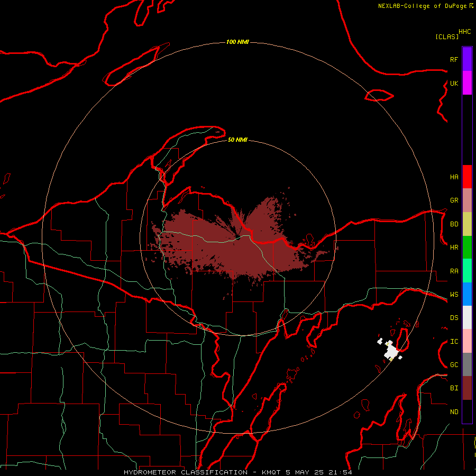Click the IC legend label
This screenshot has height=476, width=476.
pos(454,342)
